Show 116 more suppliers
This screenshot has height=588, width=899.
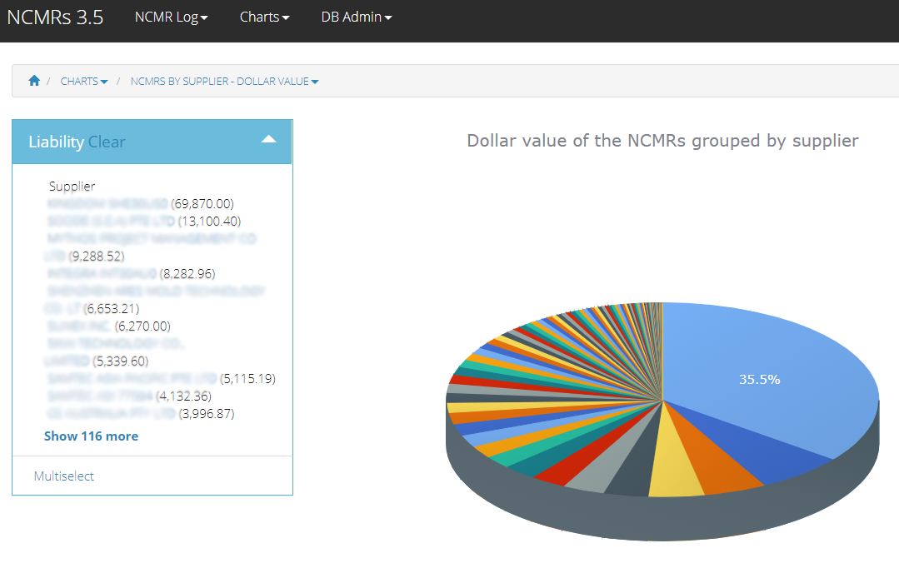point(91,436)
